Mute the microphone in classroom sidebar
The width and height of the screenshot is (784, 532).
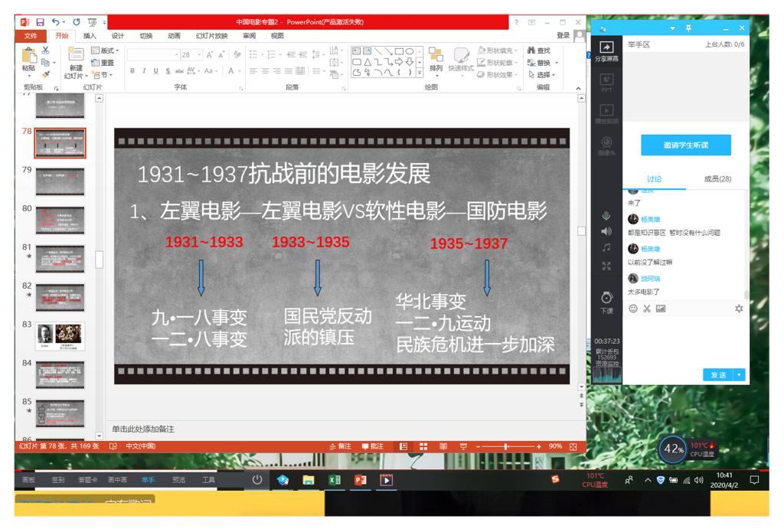click(606, 215)
